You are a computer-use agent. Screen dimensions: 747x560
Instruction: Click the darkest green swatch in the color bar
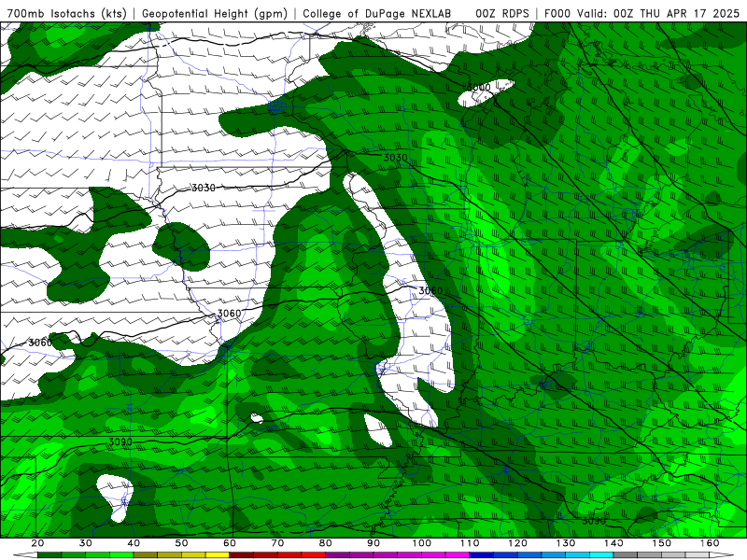pyautogui.click(x=49, y=555)
